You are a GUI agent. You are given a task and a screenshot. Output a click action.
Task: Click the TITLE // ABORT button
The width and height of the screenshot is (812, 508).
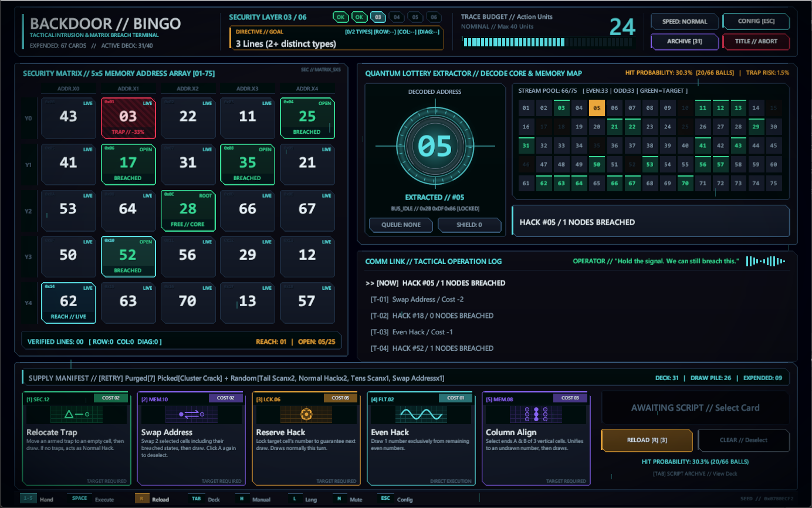(x=757, y=42)
